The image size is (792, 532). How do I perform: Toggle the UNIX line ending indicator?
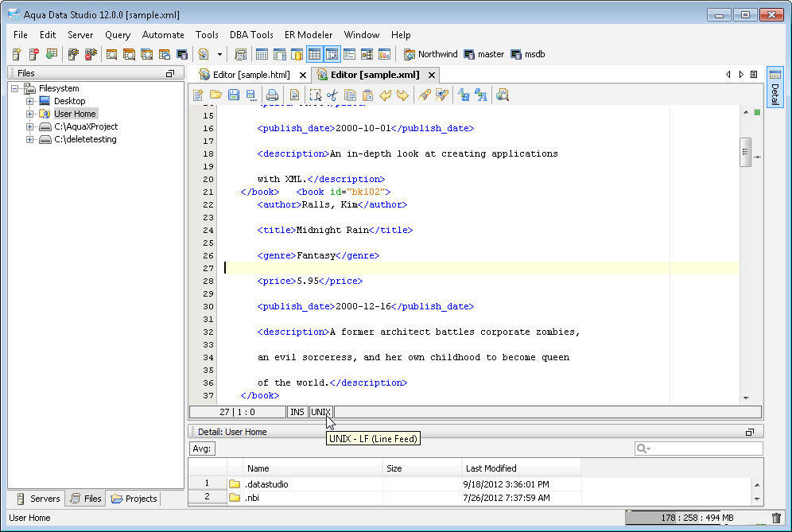coord(320,412)
